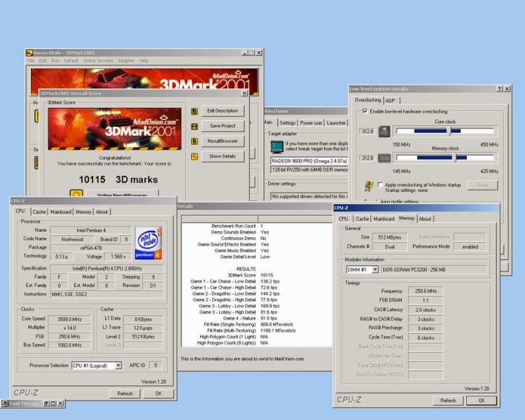Click the magnifier icon beside Show Details
The height and width of the screenshot is (420, 525).
[x=194, y=156]
